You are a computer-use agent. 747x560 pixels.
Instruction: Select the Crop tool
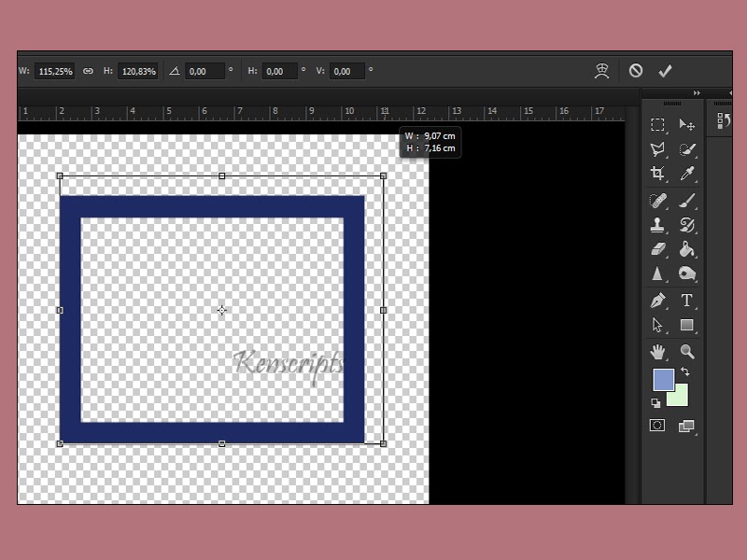(x=656, y=175)
